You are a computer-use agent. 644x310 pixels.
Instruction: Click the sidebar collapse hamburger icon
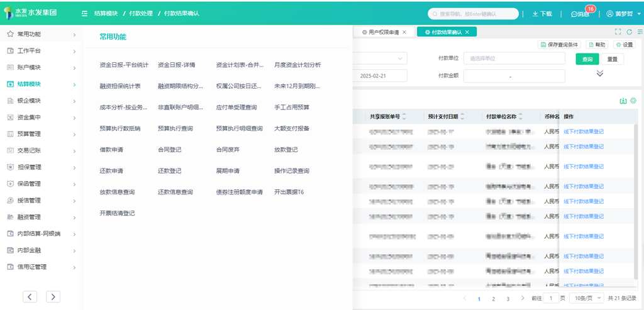(x=84, y=13)
